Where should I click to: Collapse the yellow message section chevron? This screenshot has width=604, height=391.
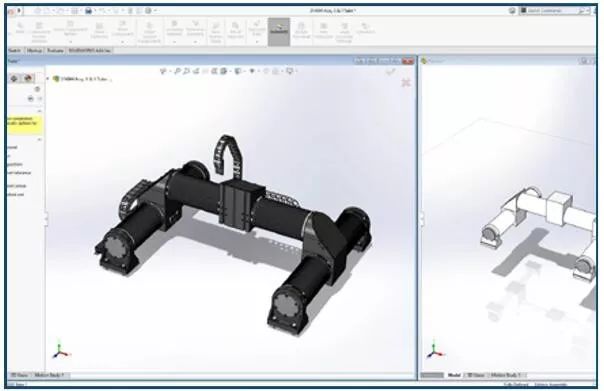click(39, 111)
